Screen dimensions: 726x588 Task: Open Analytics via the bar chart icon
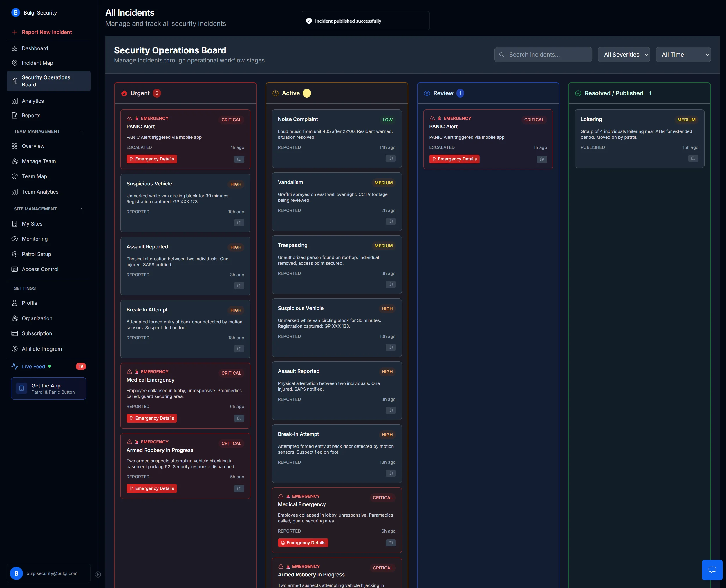click(x=15, y=101)
